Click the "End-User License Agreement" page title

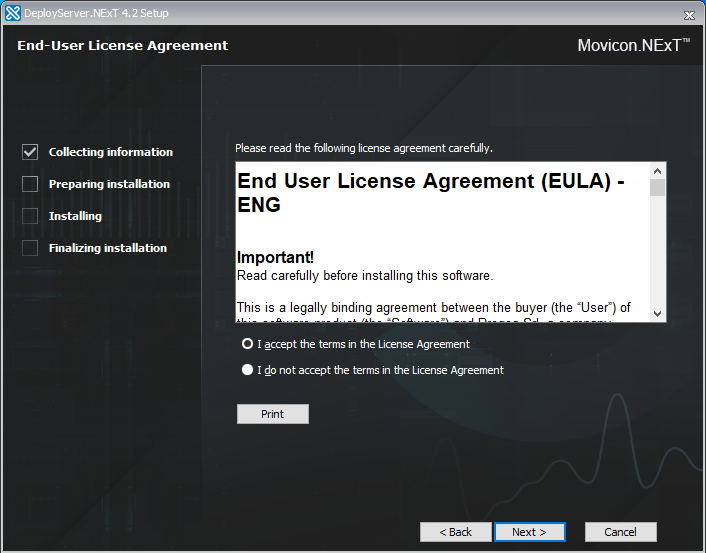point(122,45)
